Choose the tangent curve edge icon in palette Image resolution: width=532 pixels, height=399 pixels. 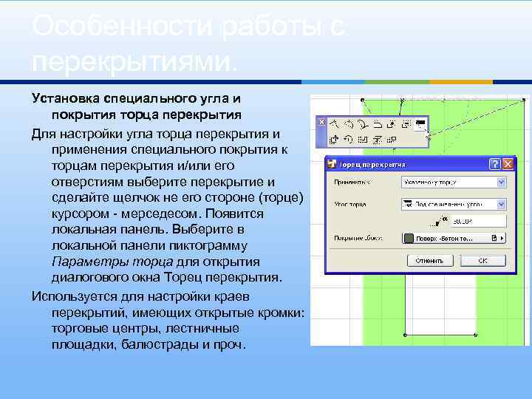[x=363, y=125]
